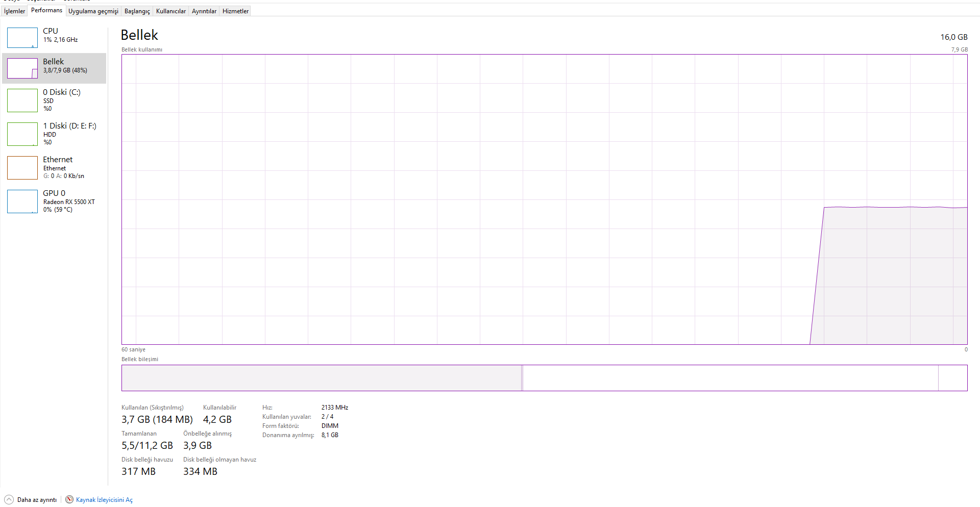Click the SSD type text under 0 Diski

tap(48, 101)
